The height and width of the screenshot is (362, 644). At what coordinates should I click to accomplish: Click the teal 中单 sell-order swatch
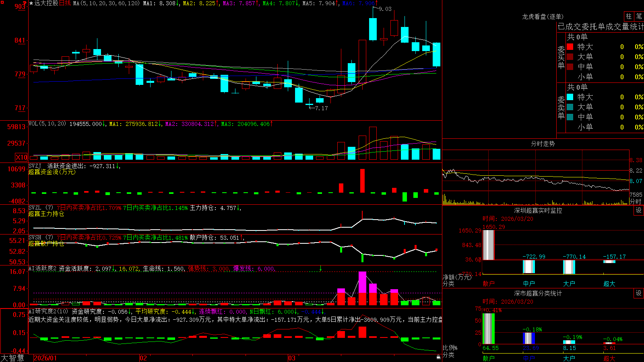click(x=570, y=117)
